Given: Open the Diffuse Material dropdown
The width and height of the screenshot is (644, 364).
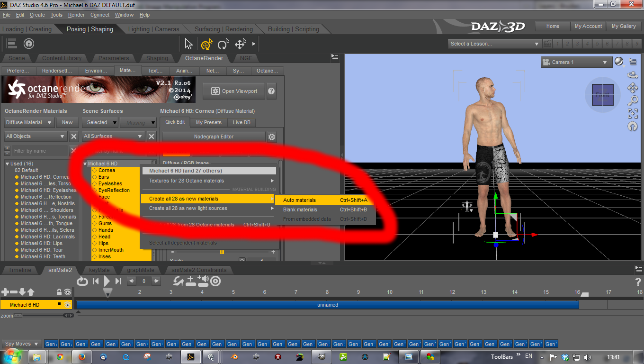Looking at the screenshot, I should tap(29, 122).
